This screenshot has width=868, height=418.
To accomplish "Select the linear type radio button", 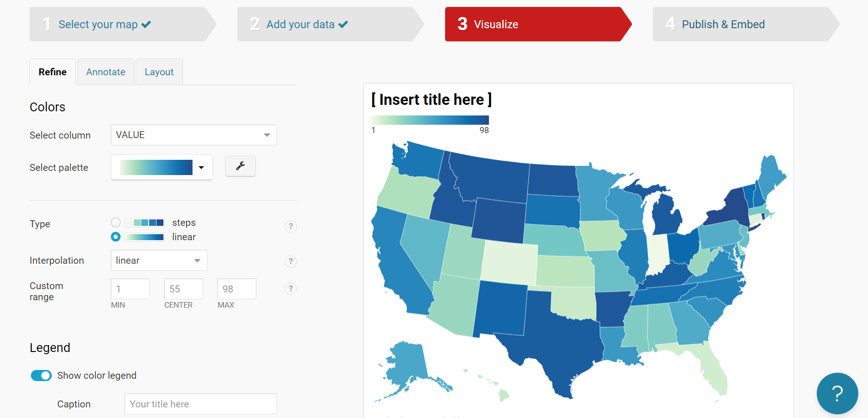I will (115, 237).
